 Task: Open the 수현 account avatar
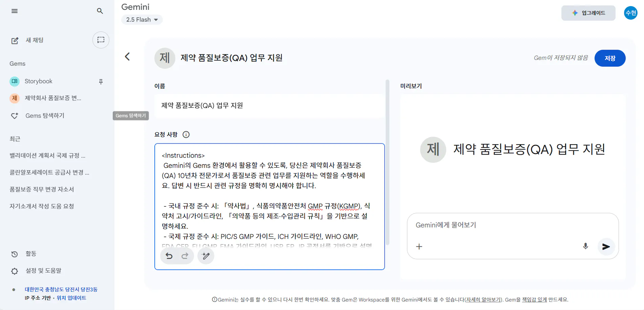(631, 13)
